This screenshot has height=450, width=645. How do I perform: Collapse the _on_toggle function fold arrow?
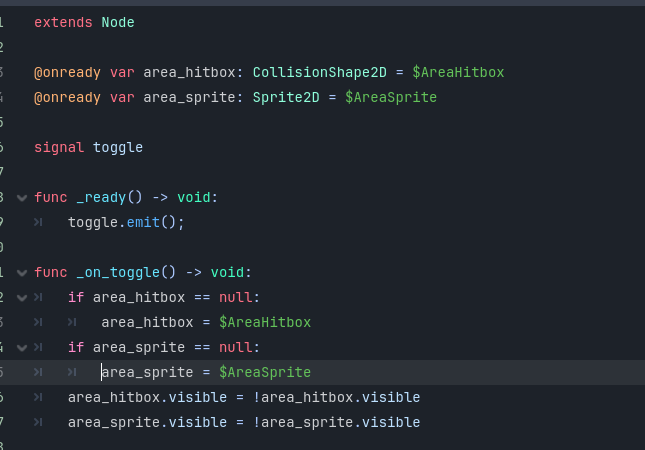click(22, 273)
